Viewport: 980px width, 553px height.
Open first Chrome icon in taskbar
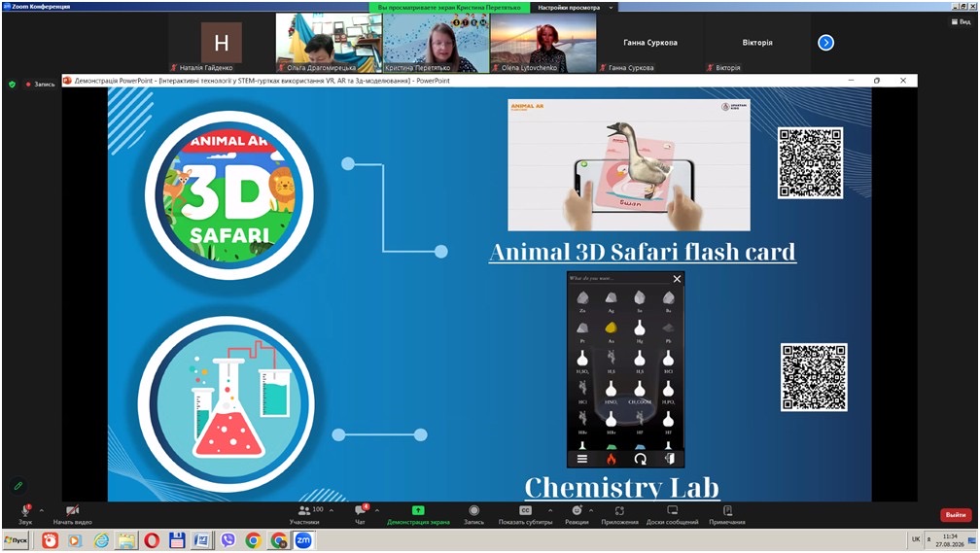(253, 539)
